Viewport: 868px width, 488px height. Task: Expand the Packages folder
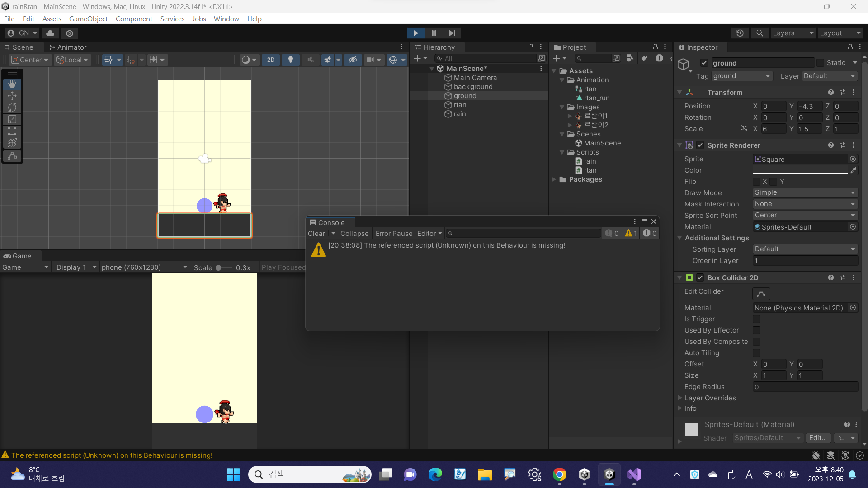554,179
